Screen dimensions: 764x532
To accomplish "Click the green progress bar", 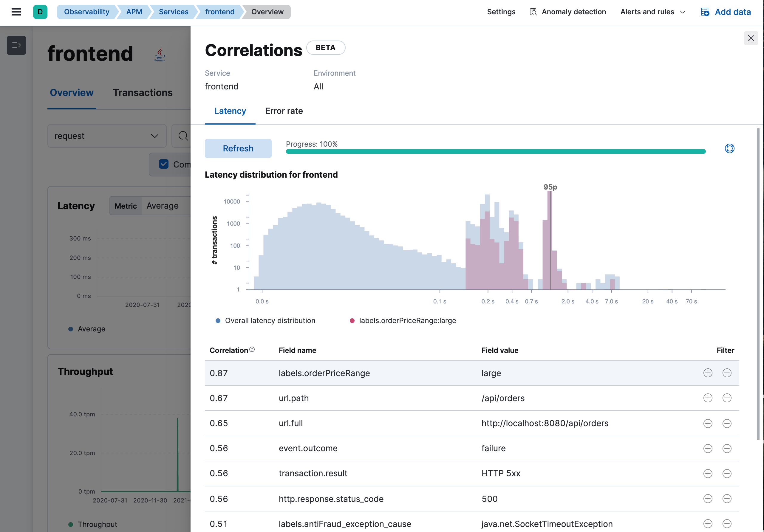I will click(x=496, y=152).
